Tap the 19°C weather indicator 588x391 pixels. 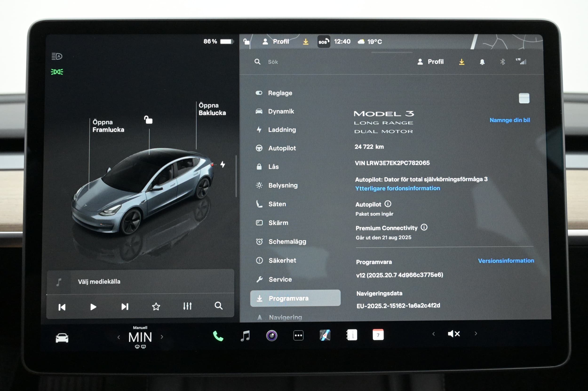pyautogui.click(x=370, y=42)
